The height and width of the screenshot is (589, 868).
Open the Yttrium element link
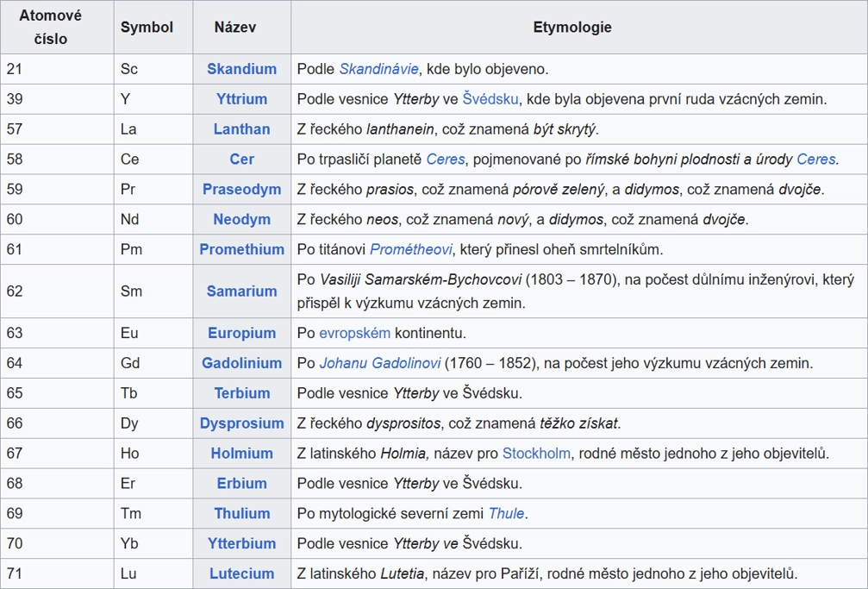point(241,98)
